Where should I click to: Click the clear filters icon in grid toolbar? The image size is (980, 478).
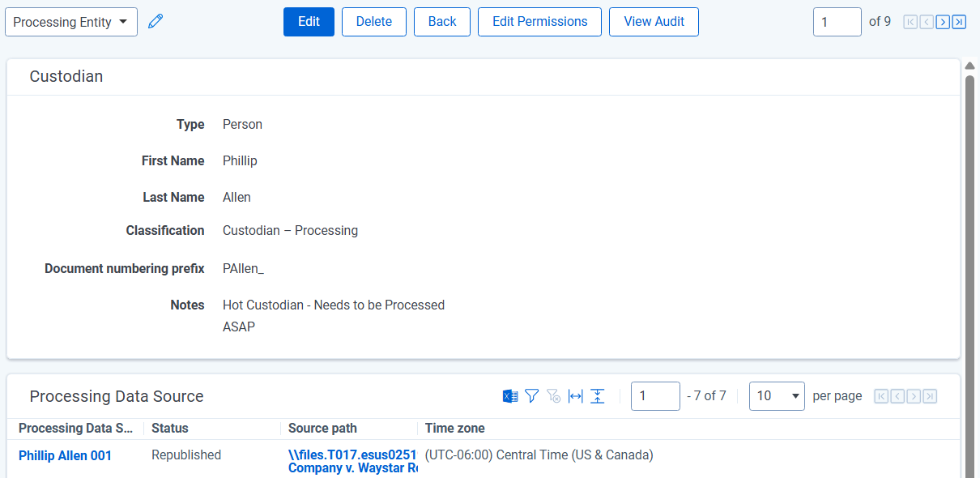point(554,396)
